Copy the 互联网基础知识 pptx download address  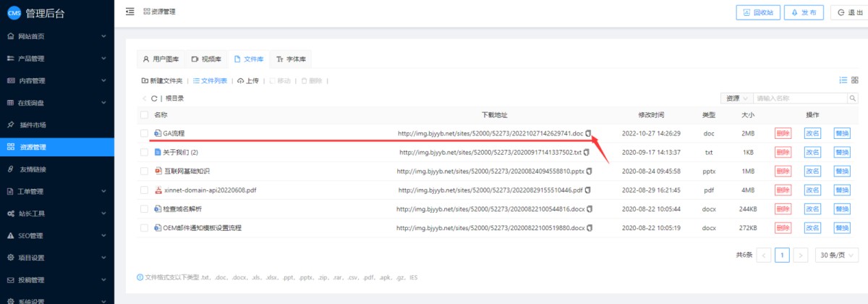click(x=589, y=171)
